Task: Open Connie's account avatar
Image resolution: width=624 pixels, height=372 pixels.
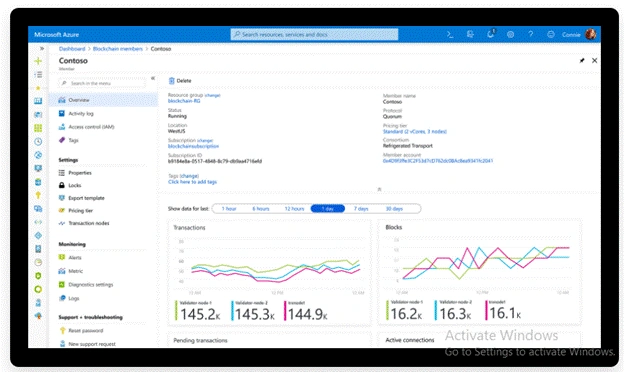Action: click(x=591, y=34)
